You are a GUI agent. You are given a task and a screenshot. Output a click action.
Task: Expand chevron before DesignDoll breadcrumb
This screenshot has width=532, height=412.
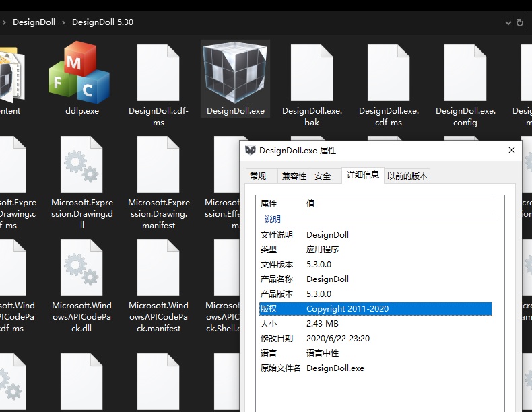coord(5,22)
